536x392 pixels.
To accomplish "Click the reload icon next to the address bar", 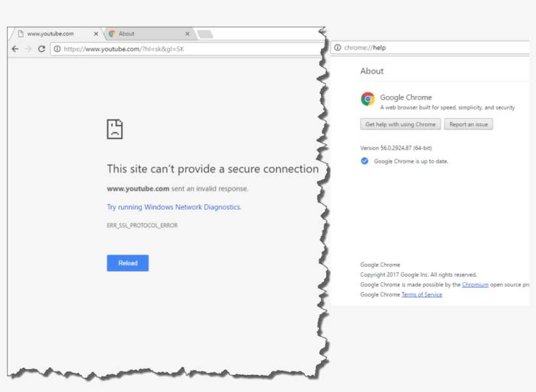I will click(x=41, y=48).
